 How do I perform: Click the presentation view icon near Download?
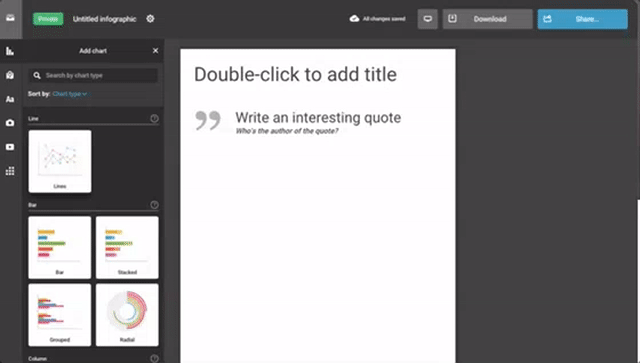click(427, 19)
